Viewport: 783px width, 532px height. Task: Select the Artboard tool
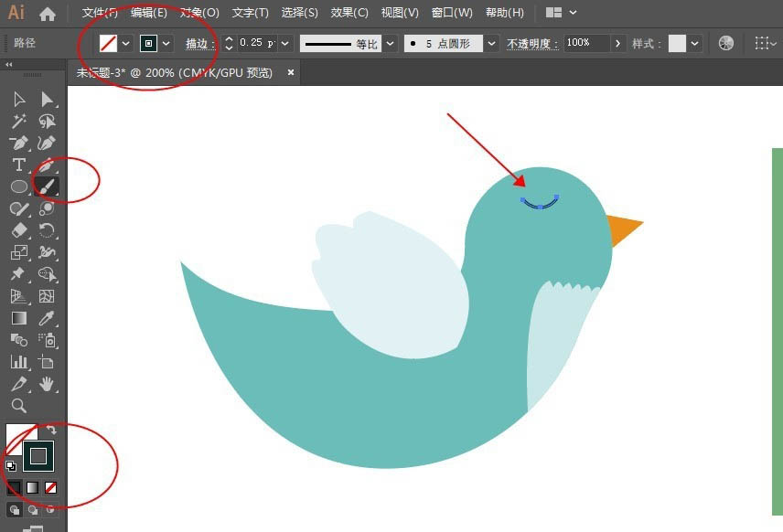click(47, 362)
